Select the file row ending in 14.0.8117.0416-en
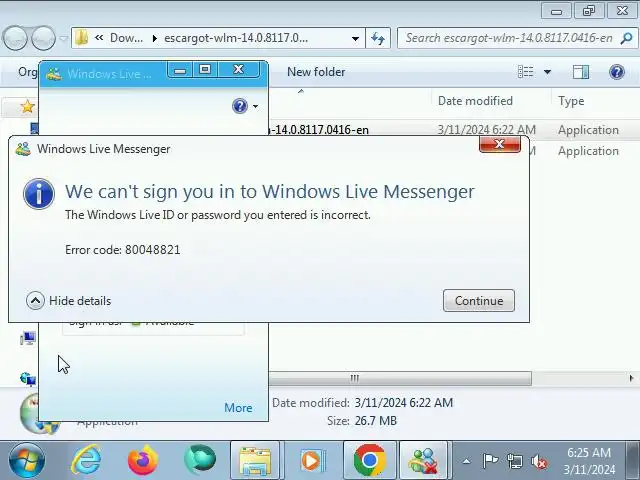This screenshot has width=640, height=480. [454, 130]
